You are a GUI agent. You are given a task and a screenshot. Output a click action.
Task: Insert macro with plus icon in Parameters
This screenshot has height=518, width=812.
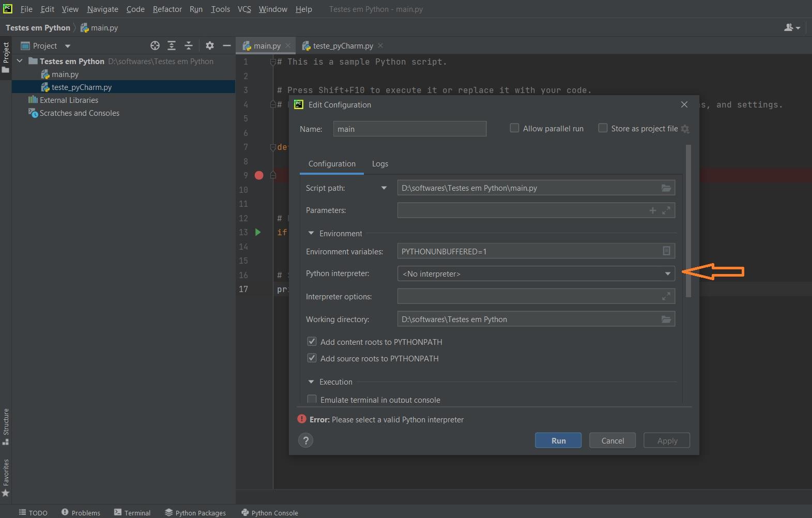pos(653,210)
